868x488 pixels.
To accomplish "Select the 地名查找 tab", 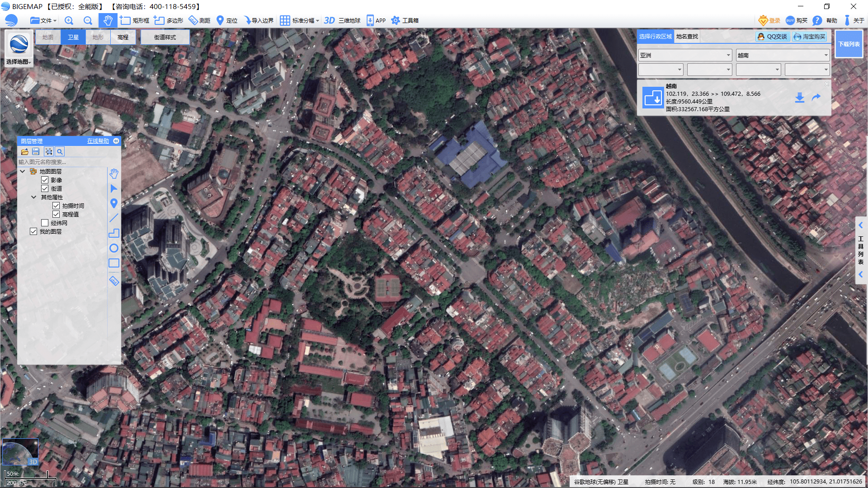I will 687,36.
